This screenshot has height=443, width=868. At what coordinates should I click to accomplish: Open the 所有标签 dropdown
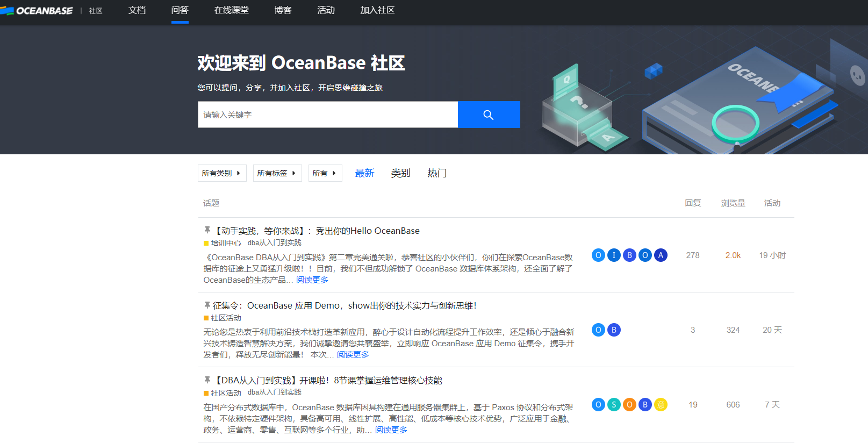coord(277,173)
